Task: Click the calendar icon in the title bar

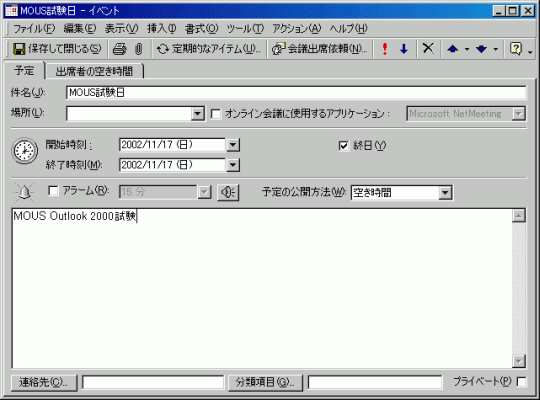Action: click(x=11, y=10)
